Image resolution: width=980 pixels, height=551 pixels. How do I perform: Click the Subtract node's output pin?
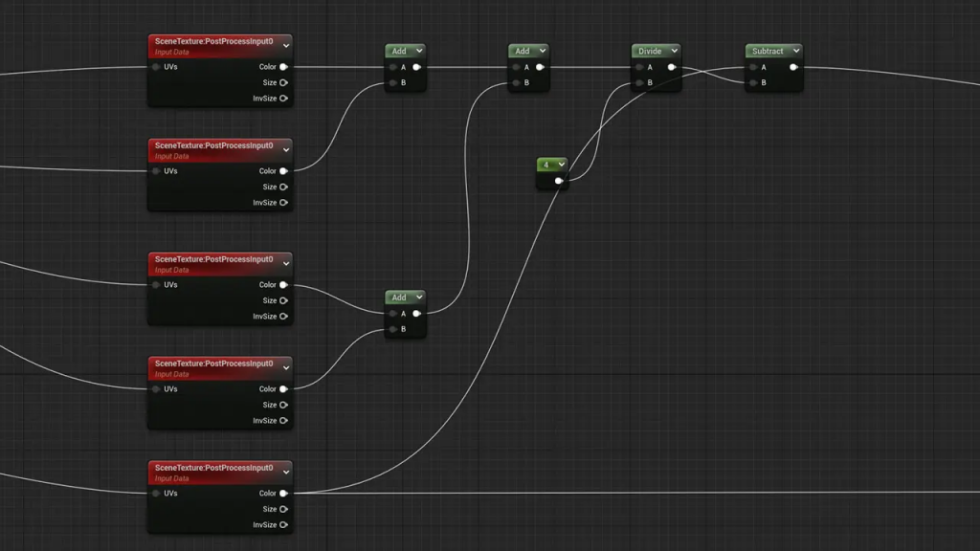tap(793, 67)
